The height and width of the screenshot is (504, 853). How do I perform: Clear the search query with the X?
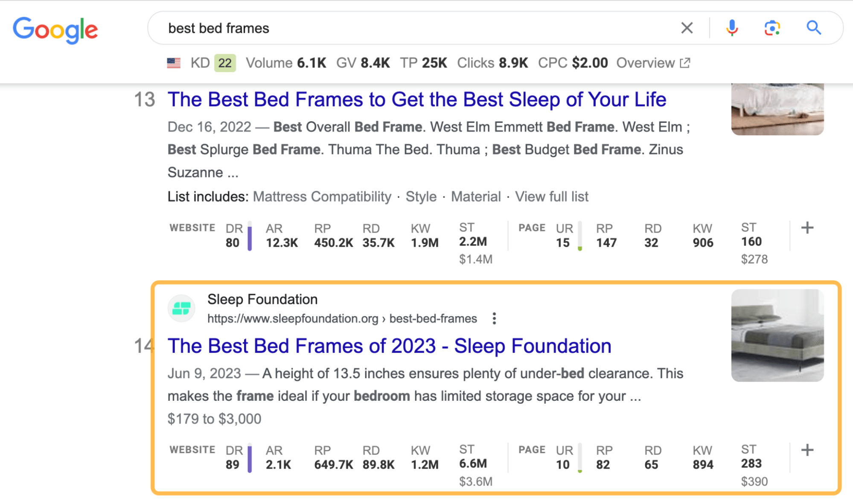pos(687,28)
